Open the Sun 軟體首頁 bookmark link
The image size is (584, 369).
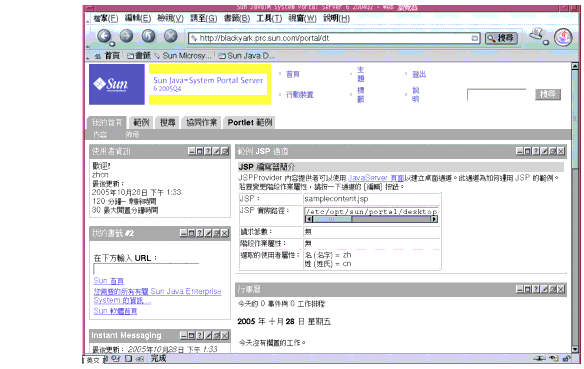point(115,311)
